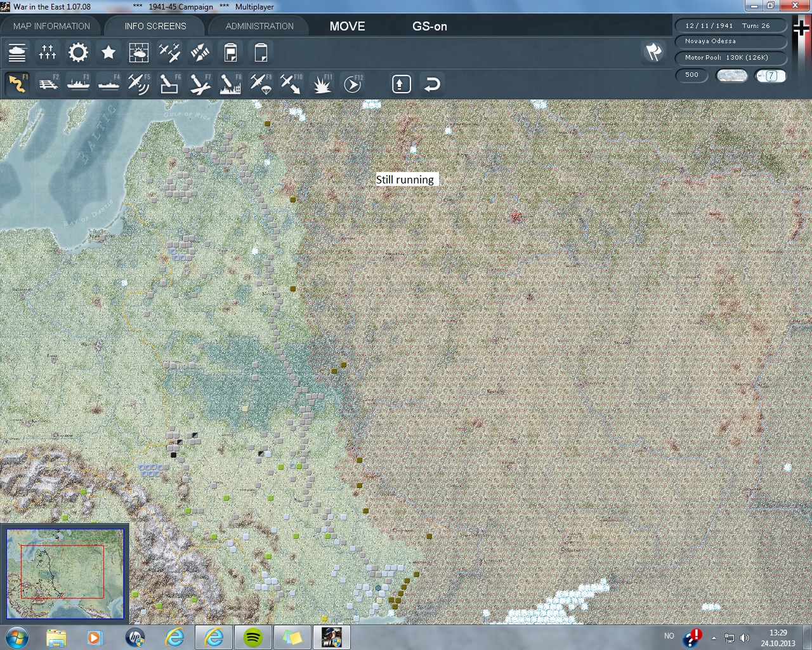Open Windows Explorer from the taskbar
The width and height of the screenshot is (812, 650).
click(x=56, y=637)
